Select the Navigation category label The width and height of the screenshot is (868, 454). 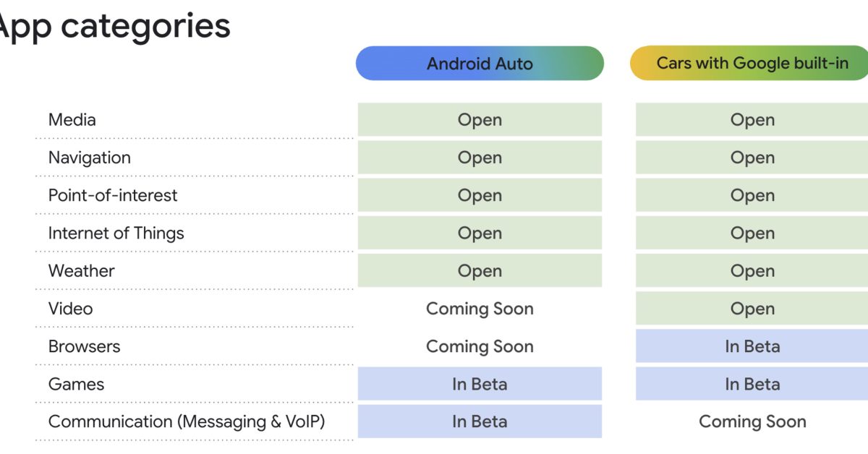point(90,158)
